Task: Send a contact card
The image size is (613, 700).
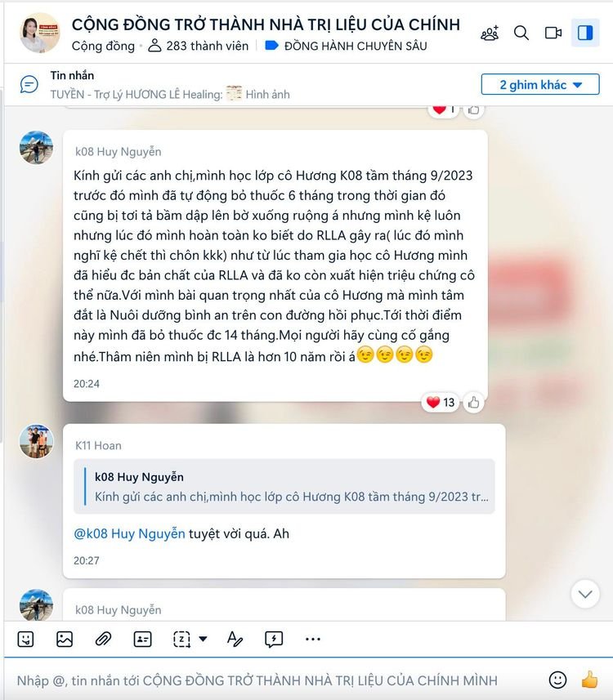Action: [142, 640]
